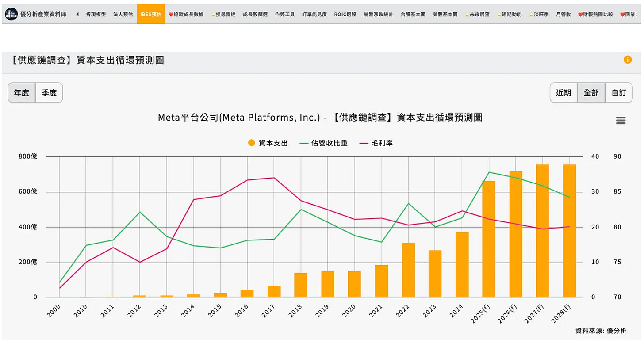Click the 2019 capital expenditure bar
644x343 pixels.
pyautogui.click(x=328, y=284)
